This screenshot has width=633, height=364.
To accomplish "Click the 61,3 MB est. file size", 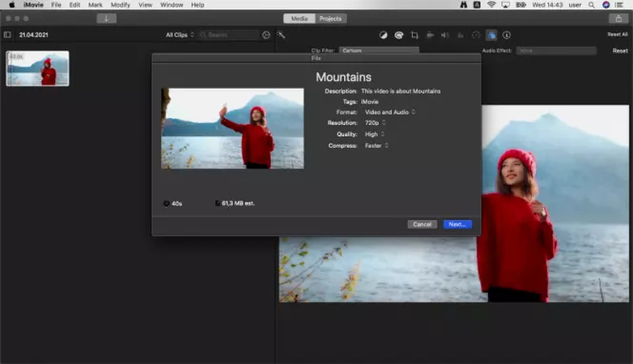I will click(238, 203).
